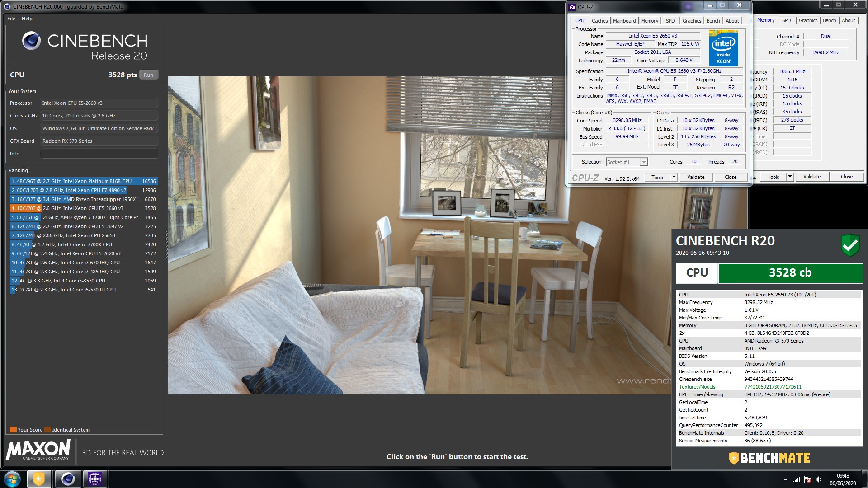The image size is (868, 488).
Task: Click Your Score orange legend swatch
Action: click(x=13, y=430)
